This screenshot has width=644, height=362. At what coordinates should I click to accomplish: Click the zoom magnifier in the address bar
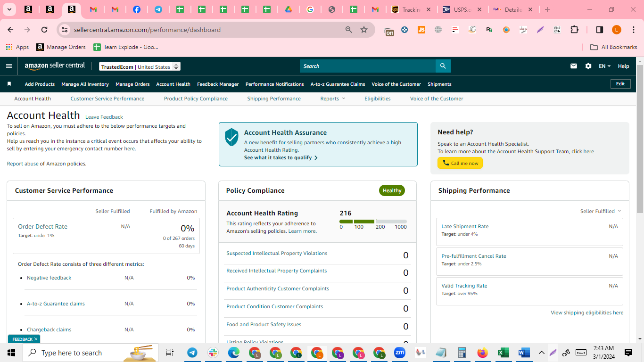point(349,30)
